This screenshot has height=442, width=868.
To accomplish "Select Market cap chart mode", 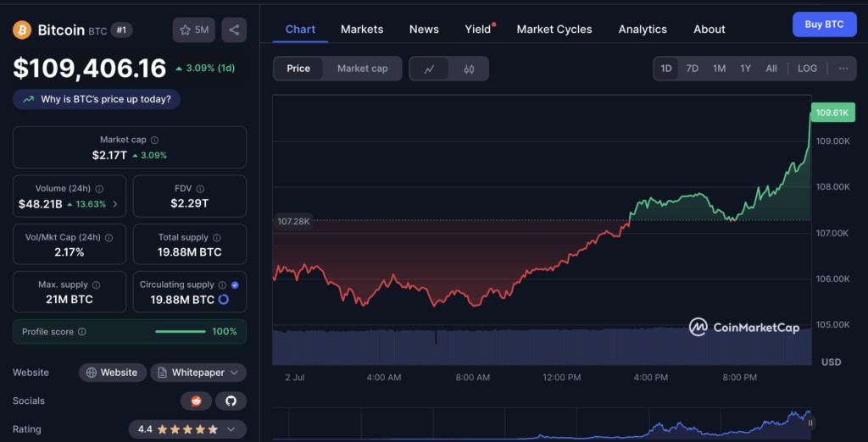I will [363, 69].
